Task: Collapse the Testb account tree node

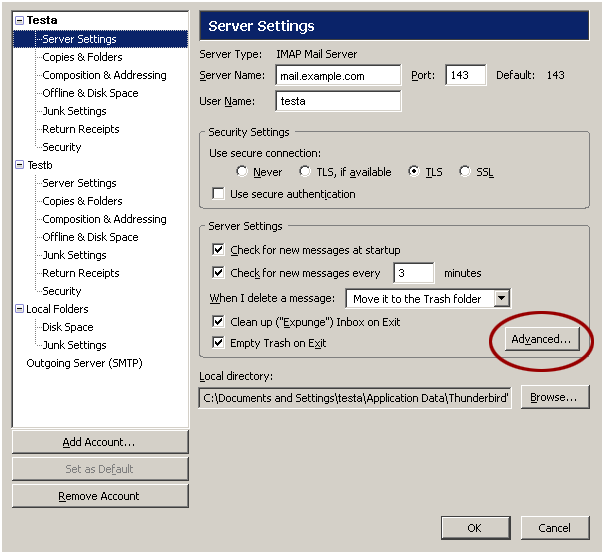Action: [19, 165]
